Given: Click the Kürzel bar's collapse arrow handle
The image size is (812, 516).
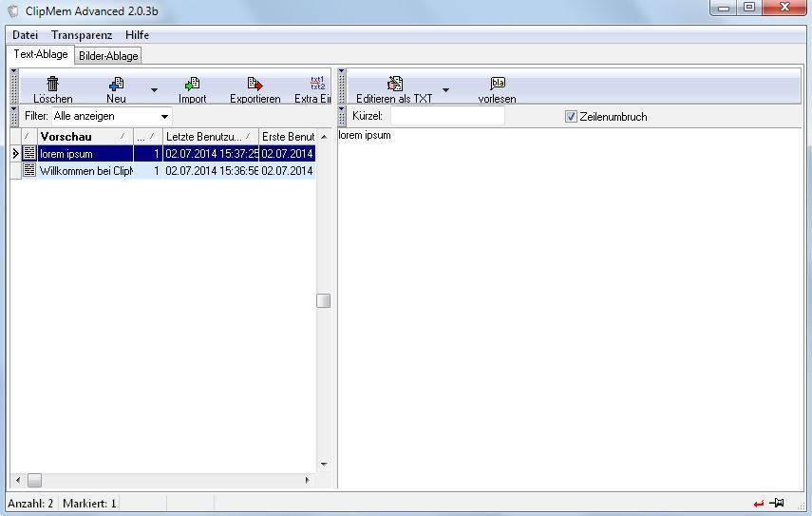Looking at the screenshot, I should 341,109.
